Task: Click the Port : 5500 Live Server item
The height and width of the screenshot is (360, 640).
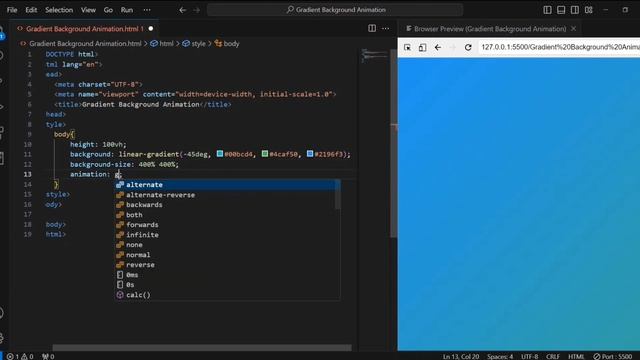Action: [x=613, y=356]
